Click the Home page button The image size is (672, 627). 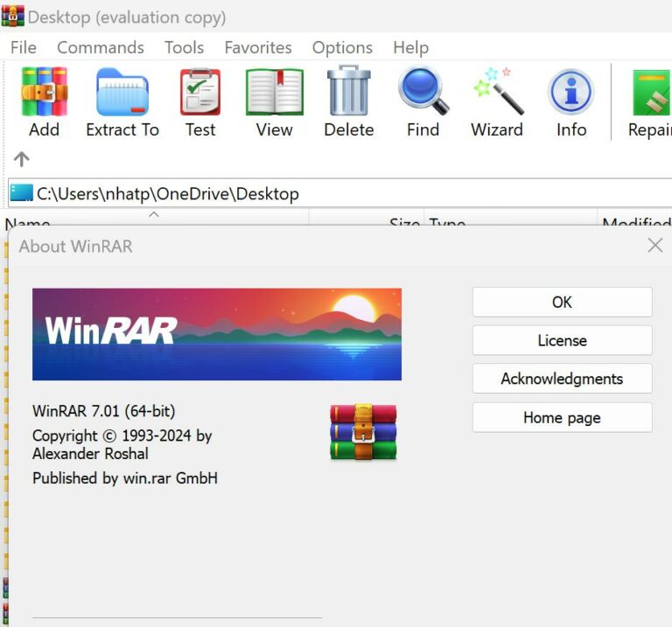pyautogui.click(x=562, y=417)
